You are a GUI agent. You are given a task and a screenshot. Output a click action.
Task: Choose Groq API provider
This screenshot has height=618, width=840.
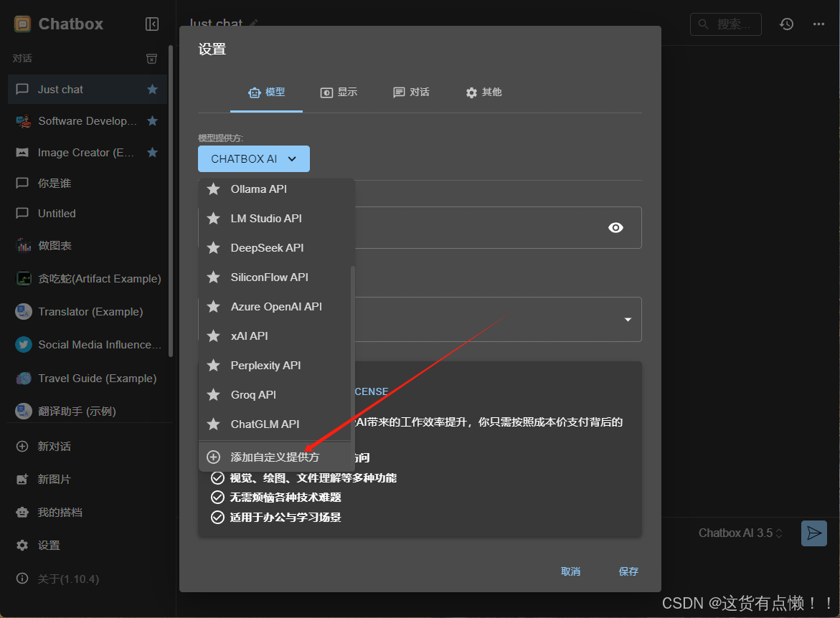tap(275, 395)
